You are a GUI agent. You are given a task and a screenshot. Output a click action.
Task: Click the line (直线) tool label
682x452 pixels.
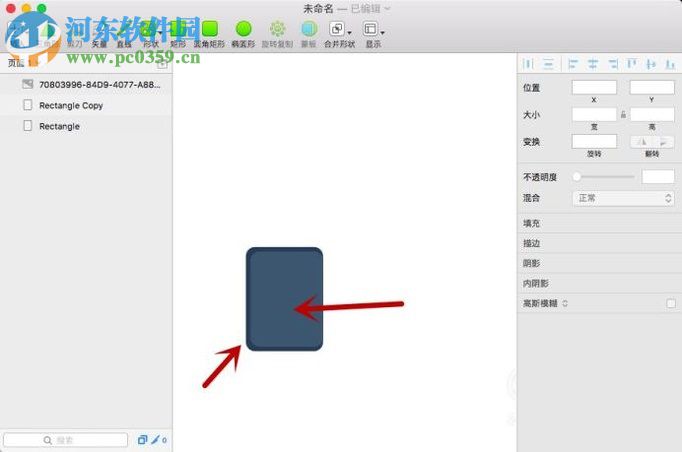tap(124, 44)
